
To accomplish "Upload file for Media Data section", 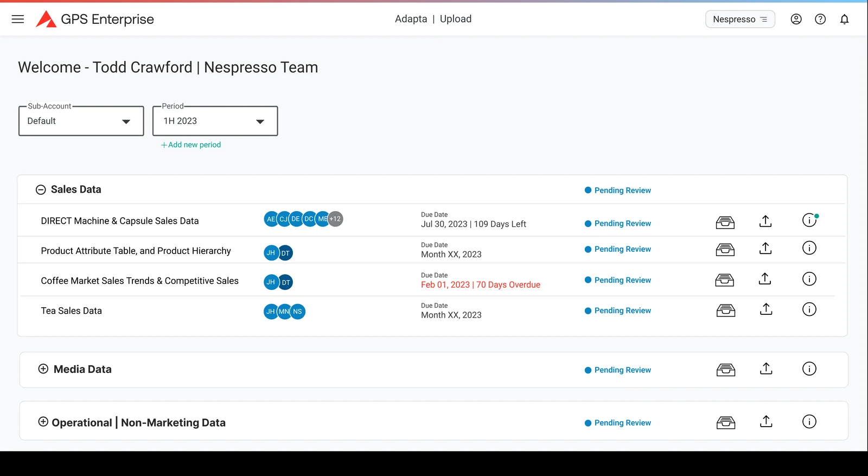I will tap(766, 369).
